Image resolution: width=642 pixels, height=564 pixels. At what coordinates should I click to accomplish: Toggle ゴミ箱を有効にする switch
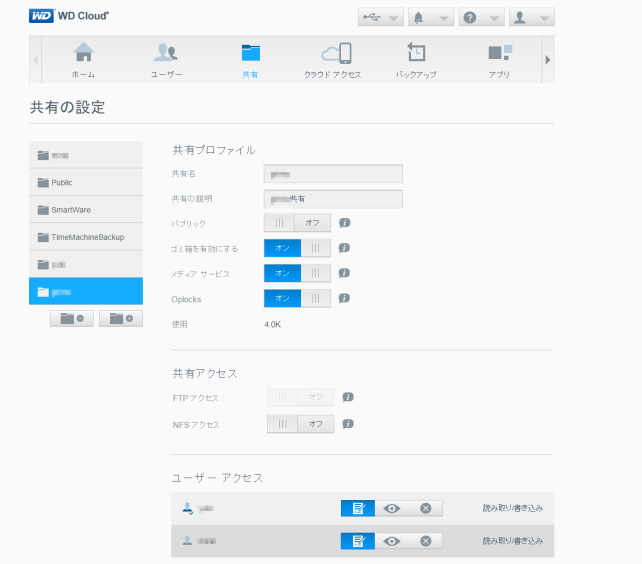tap(297, 248)
